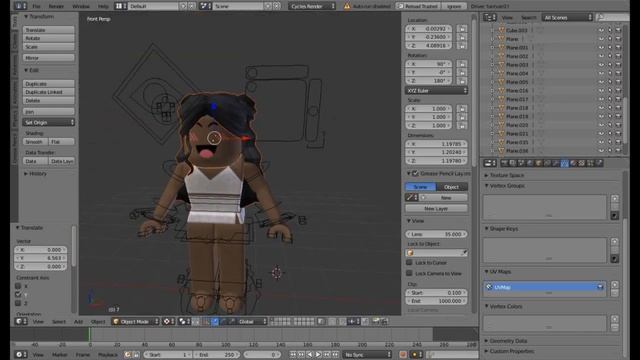Open the Object Mode dropdown
This screenshot has width=640, height=360.
135,322
